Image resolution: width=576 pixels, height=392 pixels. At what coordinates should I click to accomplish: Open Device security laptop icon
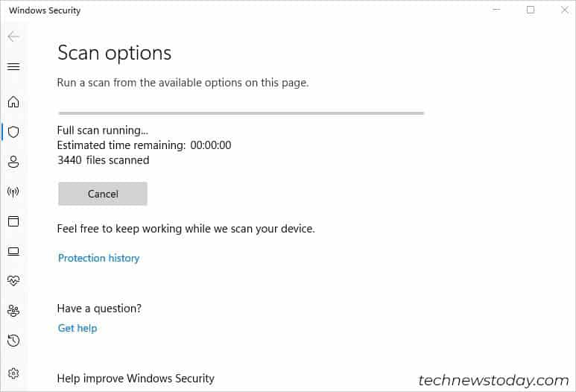pyautogui.click(x=13, y=251)
